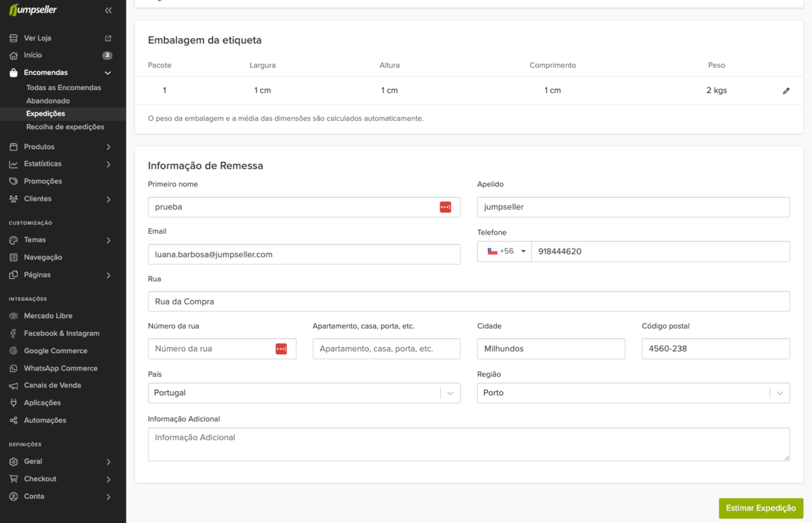Click the Geral settings gear icon

13,461
